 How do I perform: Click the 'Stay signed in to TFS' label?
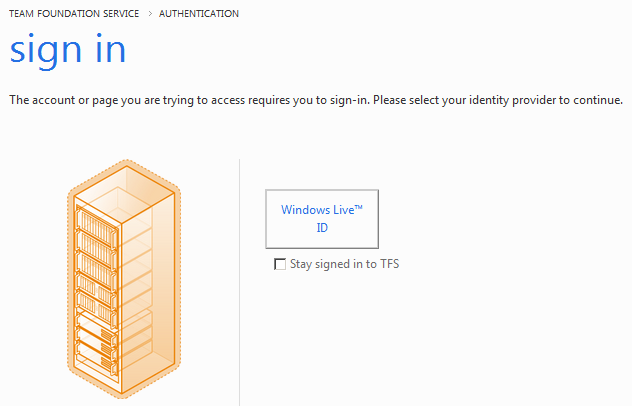pyautogui.click(x=344, y=265)
